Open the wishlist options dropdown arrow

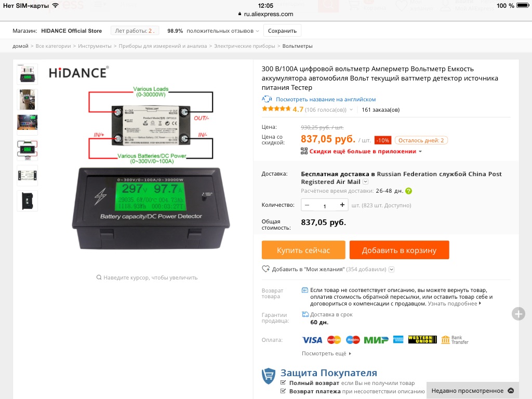(x=391, y=270)
